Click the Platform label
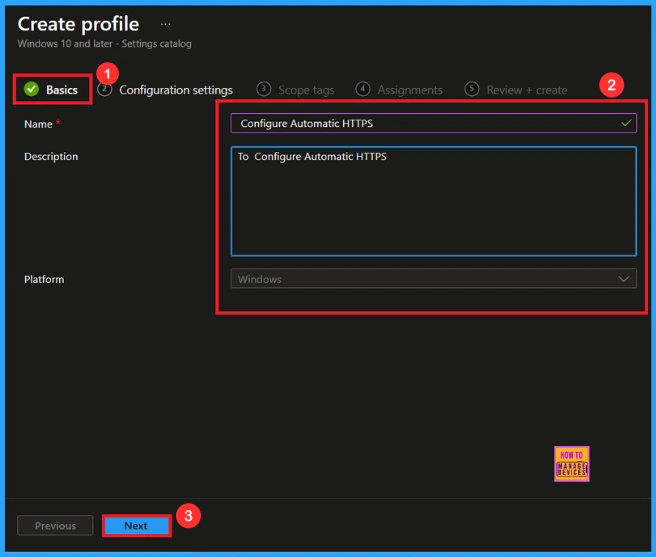 44,279
